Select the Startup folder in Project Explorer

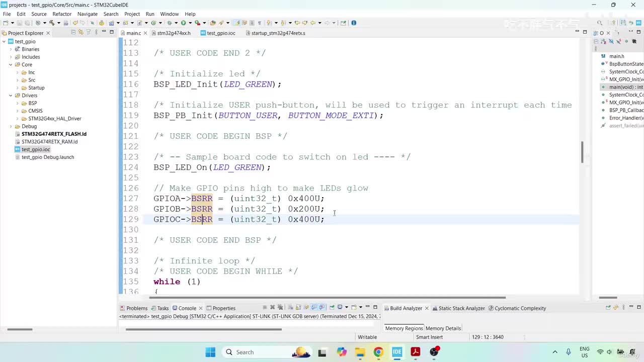coord(36,88)
